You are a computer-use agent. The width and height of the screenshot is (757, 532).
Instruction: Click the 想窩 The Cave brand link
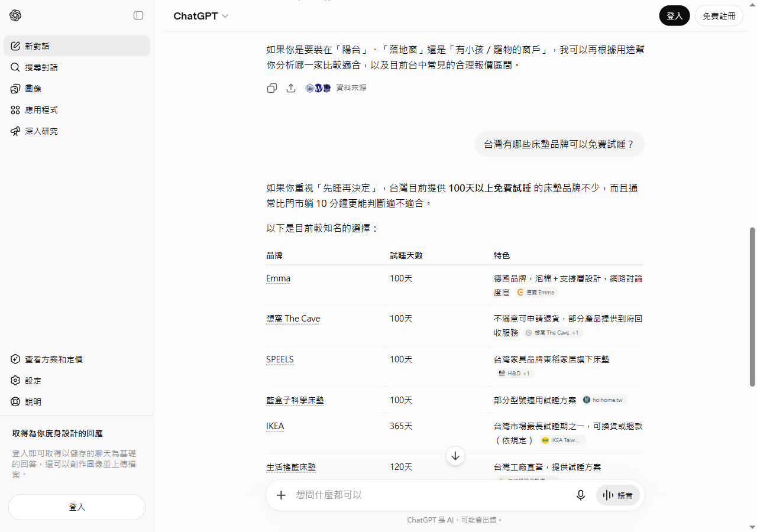(x=293, y=319)
